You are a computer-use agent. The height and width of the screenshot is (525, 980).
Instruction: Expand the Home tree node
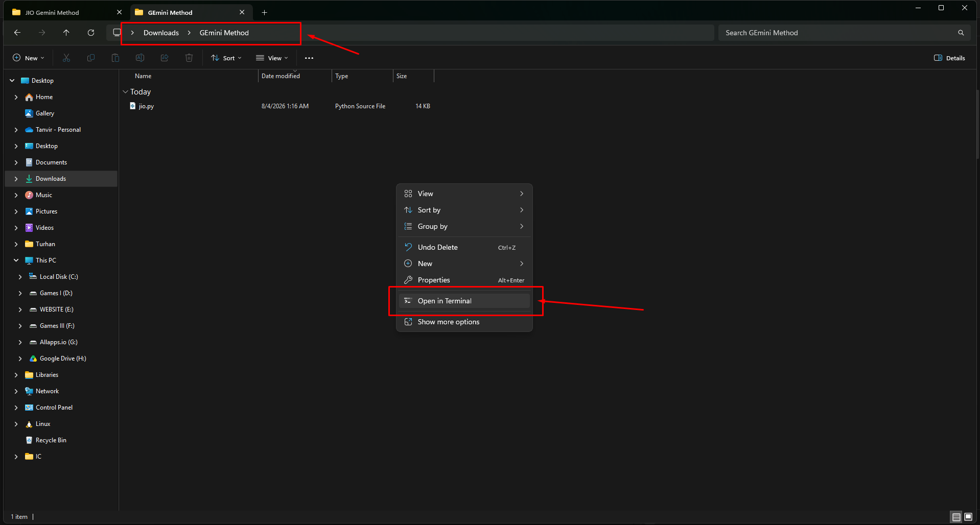coord(16,97)
